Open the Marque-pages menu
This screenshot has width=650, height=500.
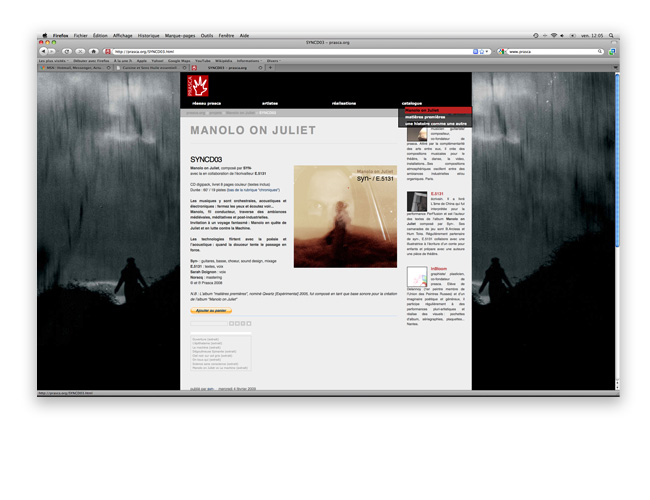(180, 36)
